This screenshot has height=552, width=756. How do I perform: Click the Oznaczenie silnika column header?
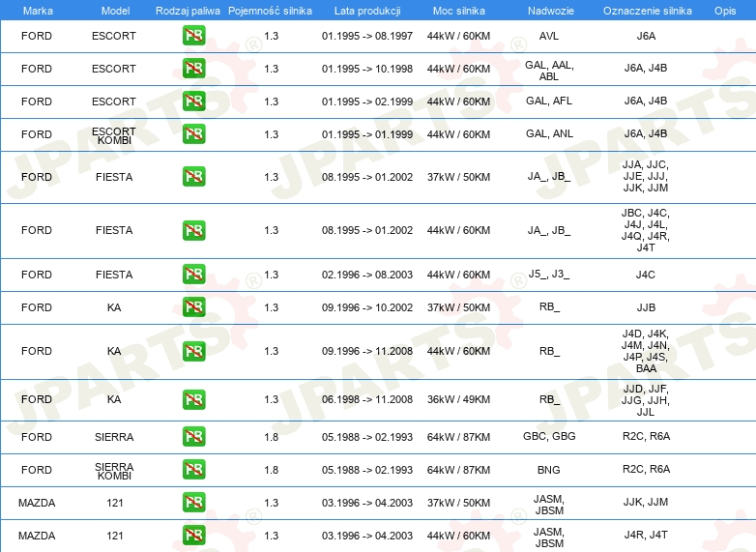click(647, 11)
